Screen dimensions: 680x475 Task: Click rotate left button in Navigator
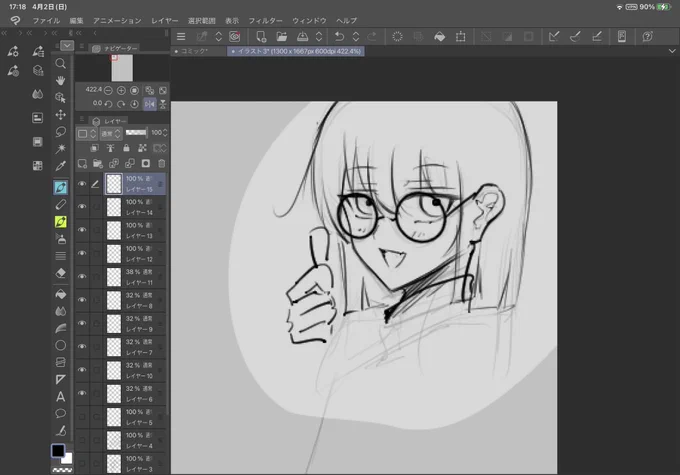coord(108,104)
